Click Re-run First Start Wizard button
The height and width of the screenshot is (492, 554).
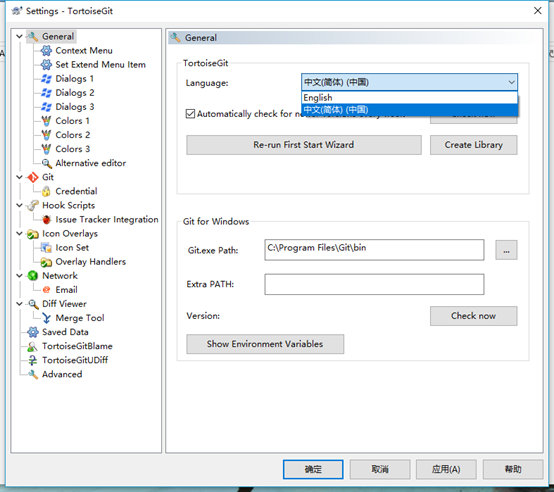(x=304, y=145)
